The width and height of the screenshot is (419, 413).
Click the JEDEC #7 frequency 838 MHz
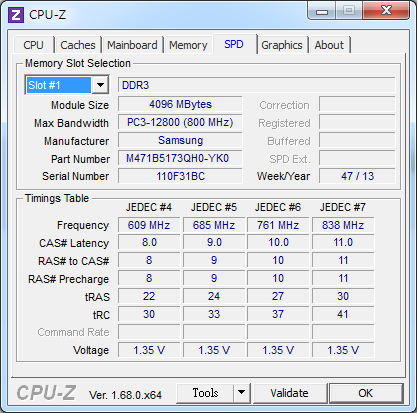(x=343, y=225)
